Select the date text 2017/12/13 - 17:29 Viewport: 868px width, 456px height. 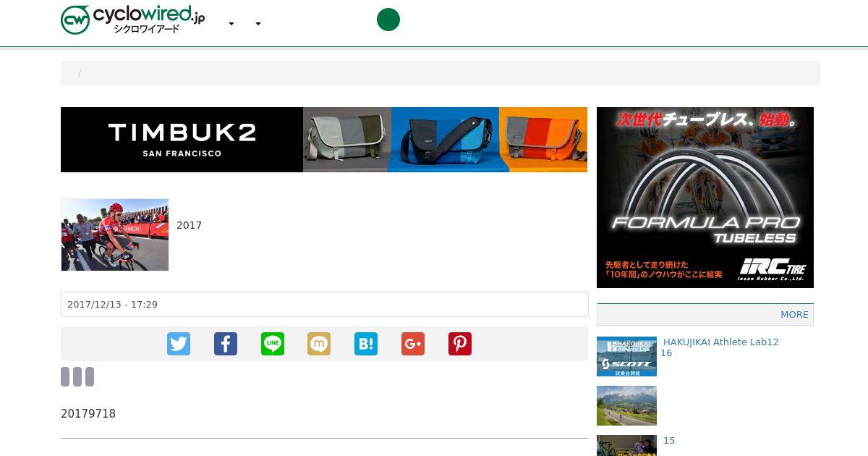click(x=112, y=305)
